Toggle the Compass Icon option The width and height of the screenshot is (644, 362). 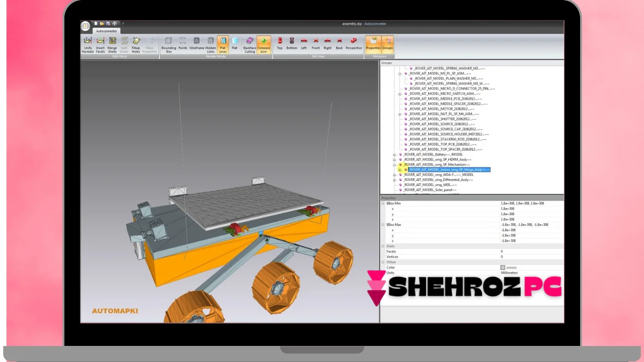[264, 45]
